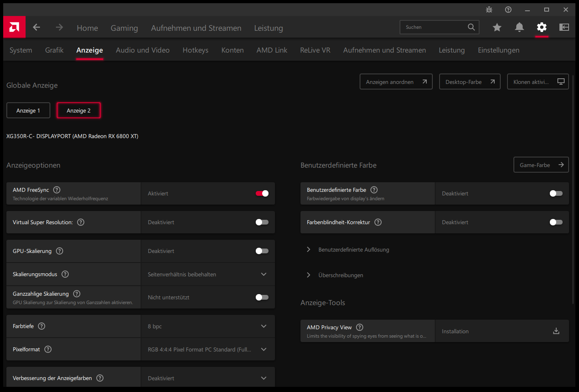The height and width of the screenshot is (392, 579).
Task: Show help for AMD FreeSync
Action: pyautogui.click(x=57, y=190)
